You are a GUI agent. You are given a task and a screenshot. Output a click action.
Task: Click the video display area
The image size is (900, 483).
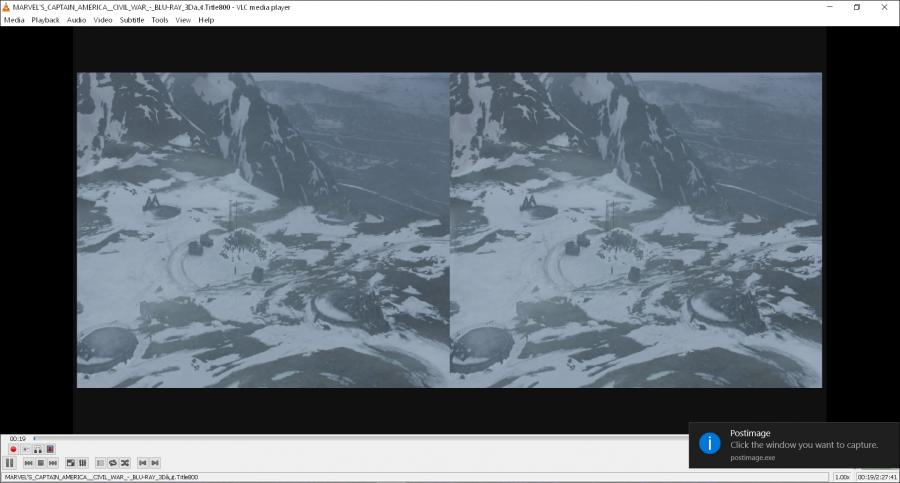[x=449, y=230]
